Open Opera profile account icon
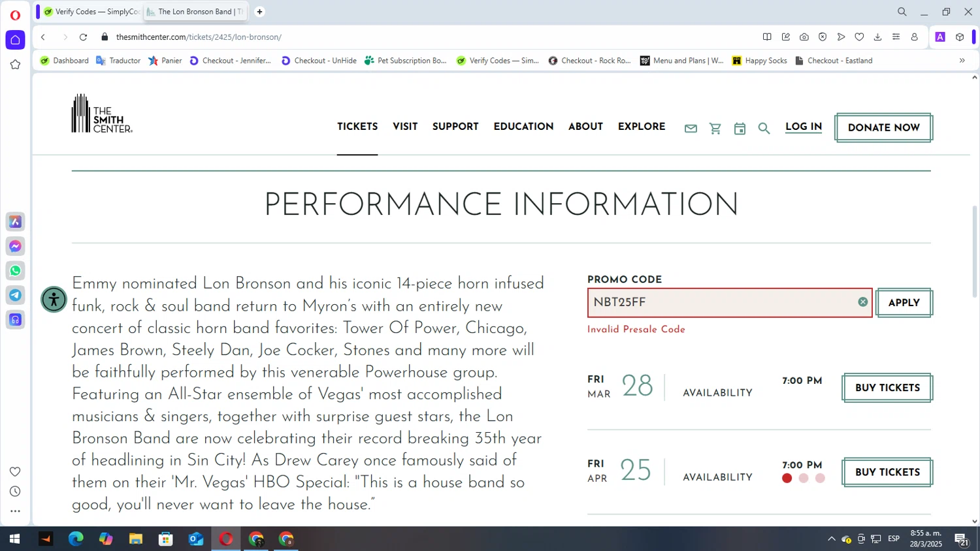 915,37
